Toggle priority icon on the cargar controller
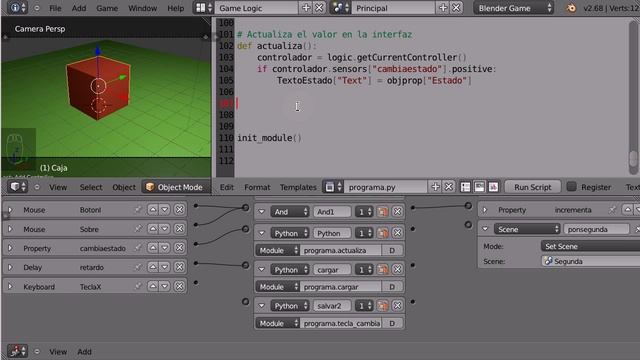Viewport: 640px width, 360px height. point(382,269)
